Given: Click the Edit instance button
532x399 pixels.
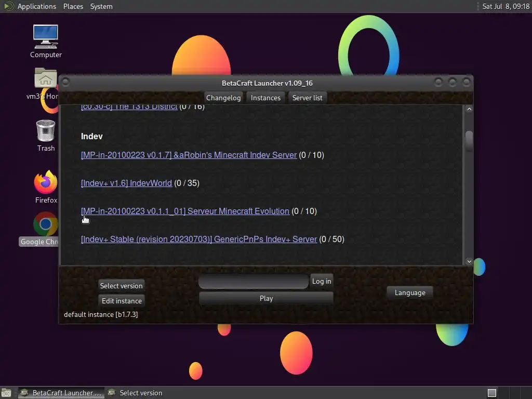Looking at the screenshot, I should coord(122,301).
